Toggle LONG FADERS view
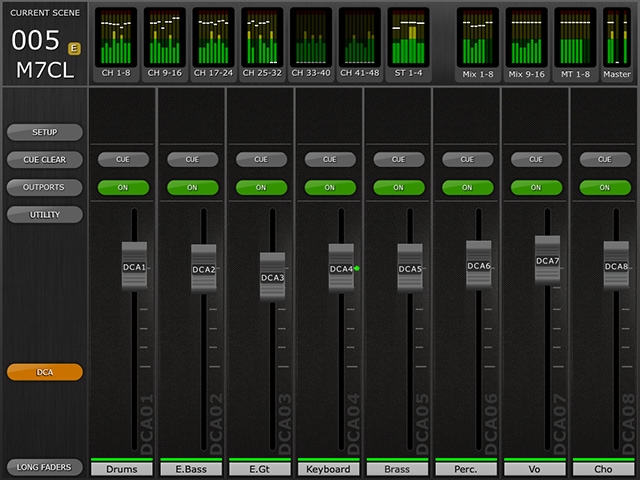 44,467
